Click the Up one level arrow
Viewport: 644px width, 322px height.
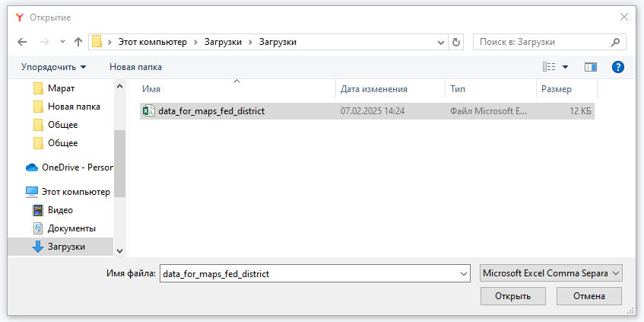[x=78, y=42]
